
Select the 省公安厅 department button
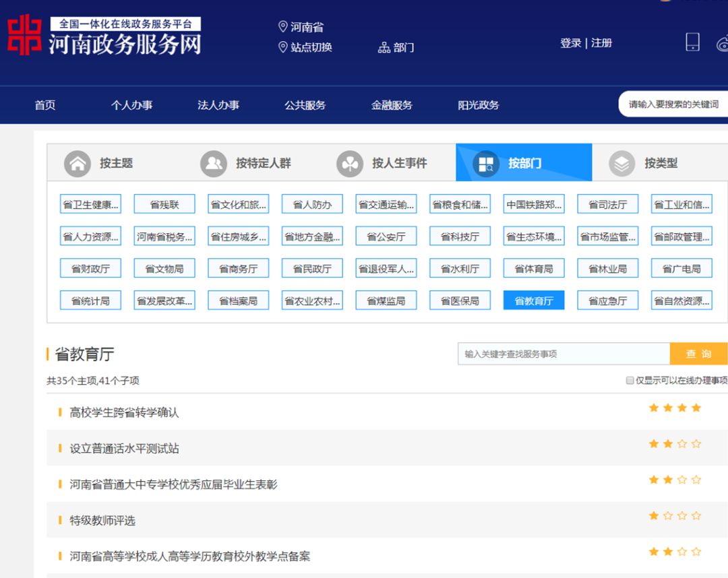pos(386,236)
